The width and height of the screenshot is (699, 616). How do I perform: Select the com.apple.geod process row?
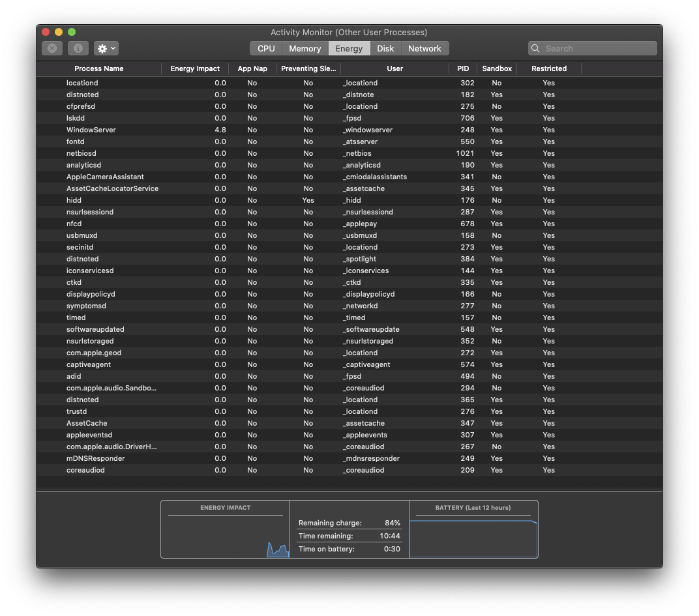tap(349, 353)
